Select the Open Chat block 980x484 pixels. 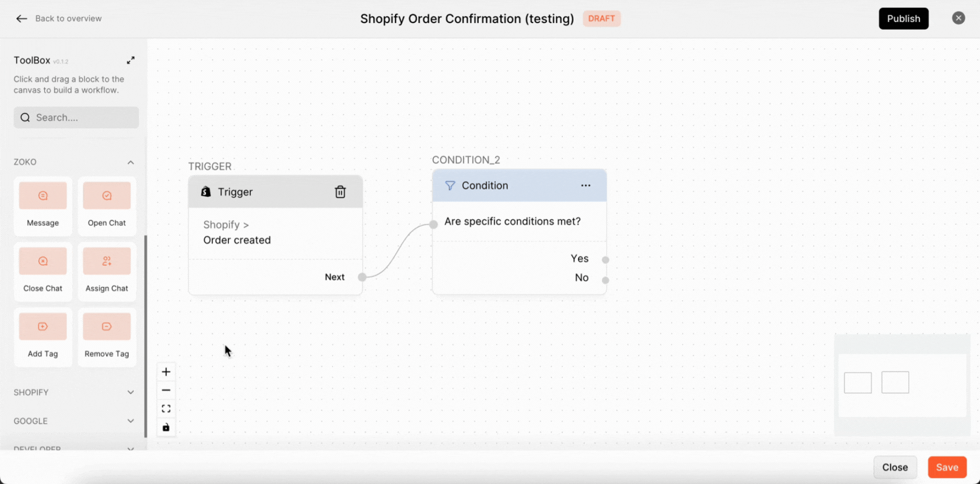[x=107, y=205]
